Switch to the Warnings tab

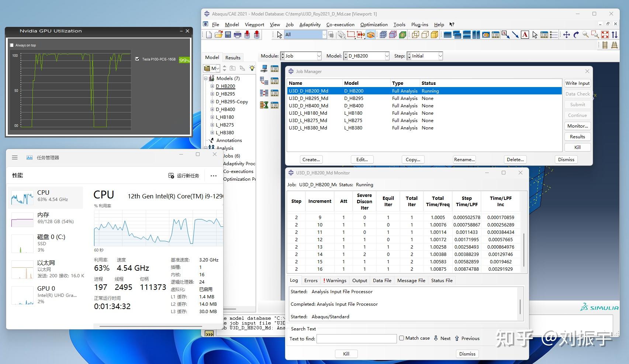point(335,281)
